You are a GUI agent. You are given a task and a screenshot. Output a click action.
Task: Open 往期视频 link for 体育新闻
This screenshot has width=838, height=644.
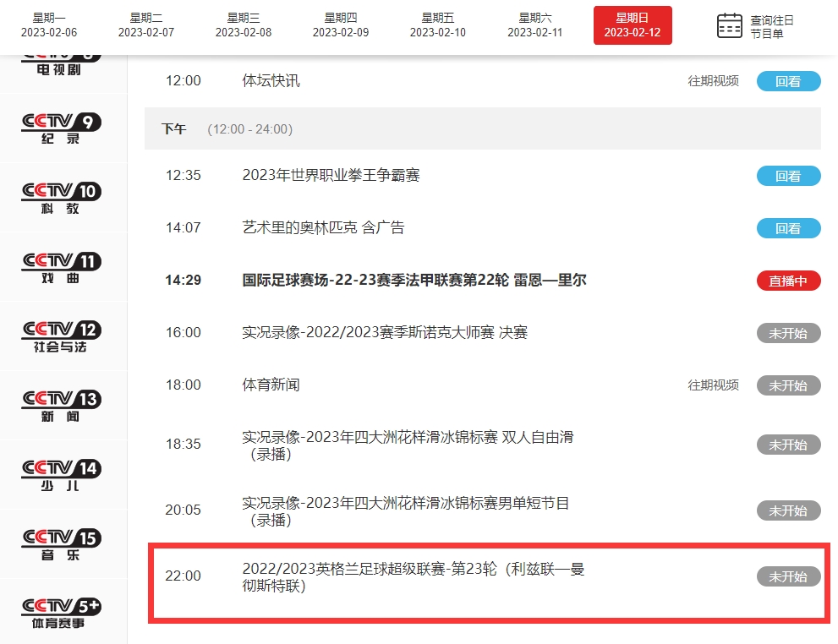[714, 385]
